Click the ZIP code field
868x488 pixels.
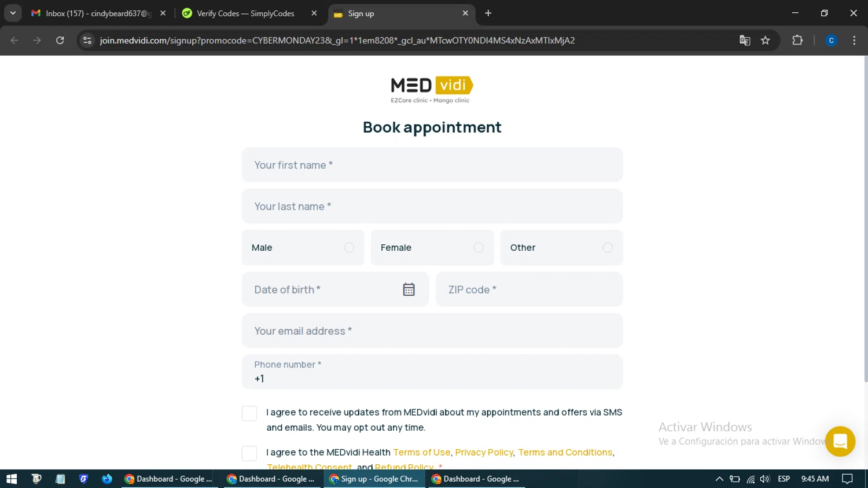click(529, 289)
